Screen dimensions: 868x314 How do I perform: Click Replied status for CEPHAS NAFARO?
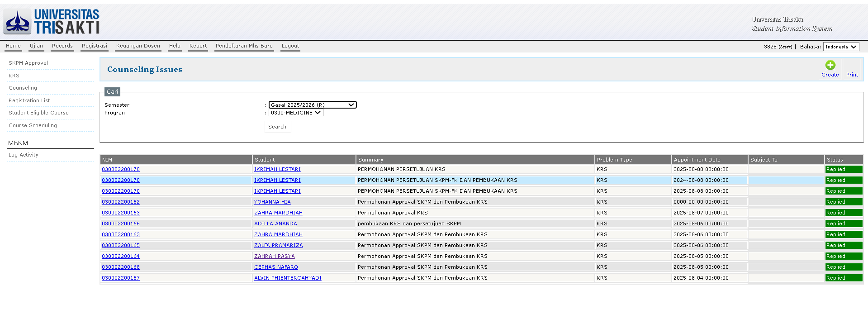[844, 267]
